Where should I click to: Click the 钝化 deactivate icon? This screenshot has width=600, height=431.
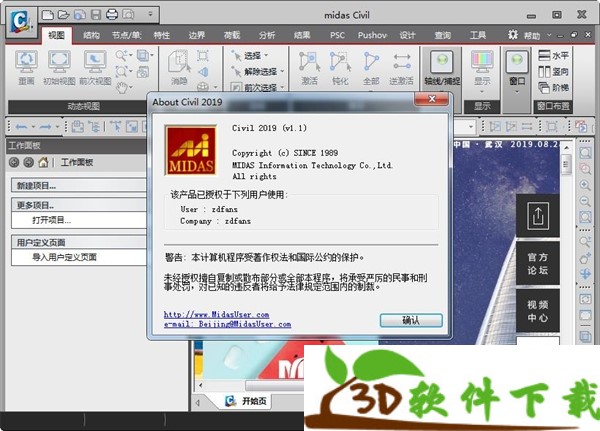[x=340, y=68]
